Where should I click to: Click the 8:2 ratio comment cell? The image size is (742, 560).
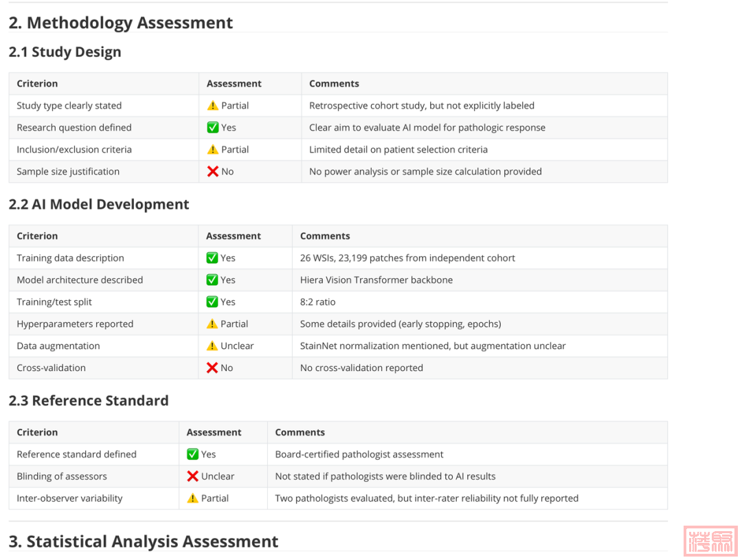318,302
